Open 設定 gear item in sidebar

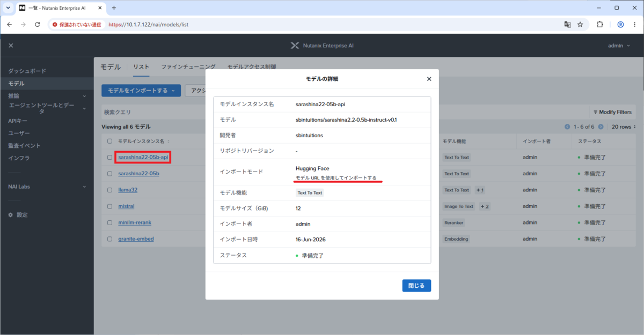18,215
